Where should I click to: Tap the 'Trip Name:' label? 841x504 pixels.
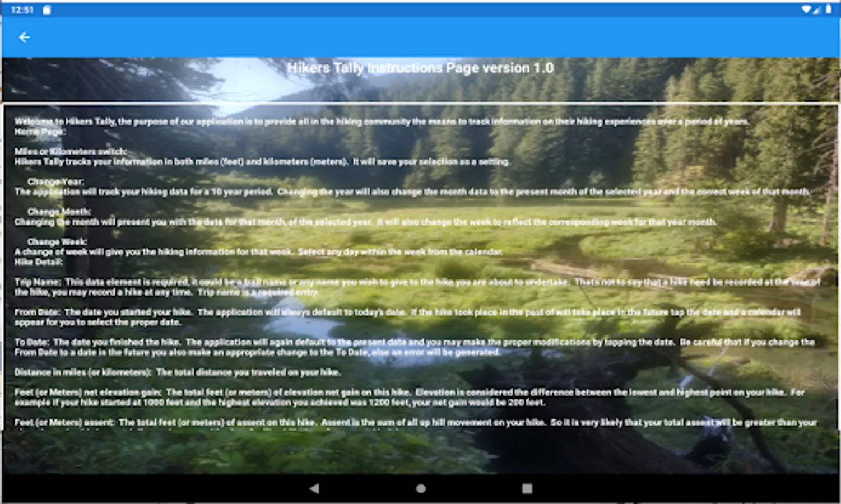(37, 282)
